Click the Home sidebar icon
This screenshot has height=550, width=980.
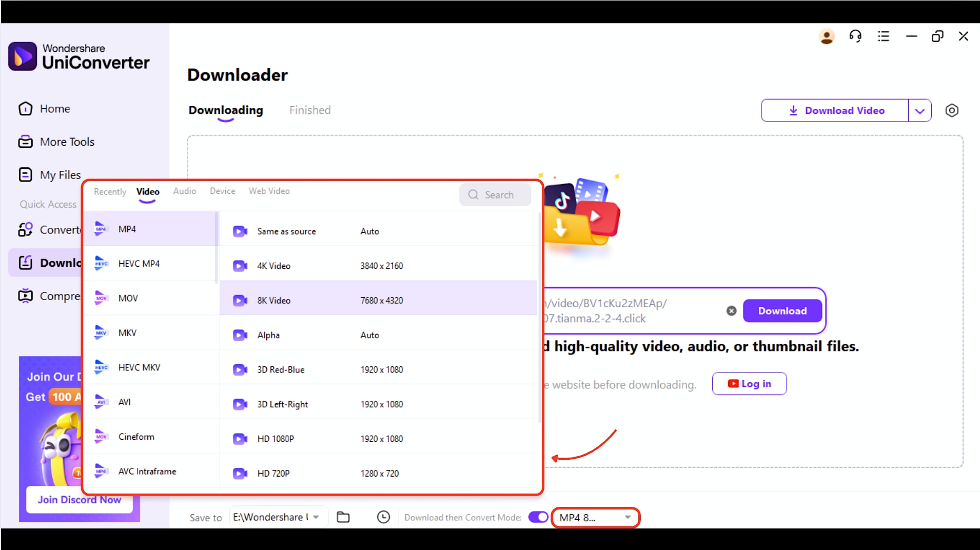tap(25, 109)
